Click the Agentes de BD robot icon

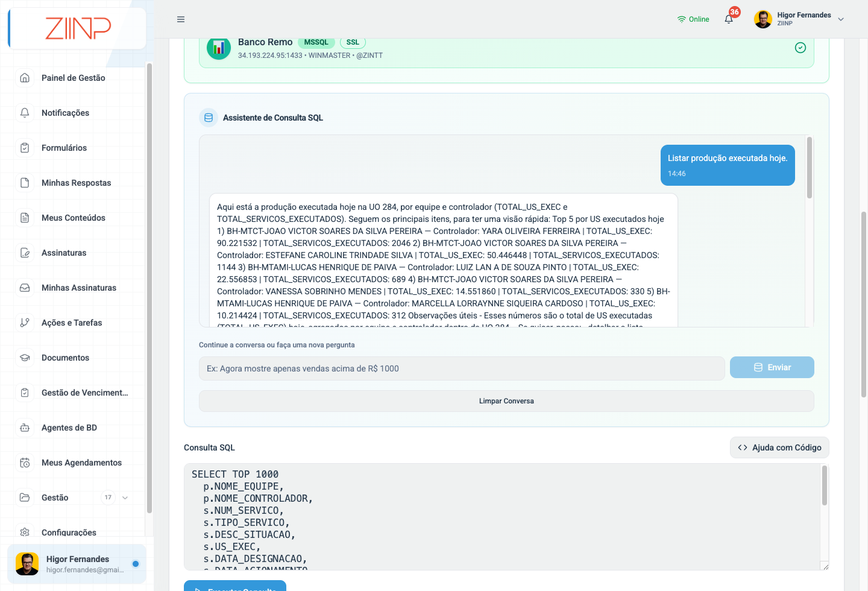tap(25, 428)
